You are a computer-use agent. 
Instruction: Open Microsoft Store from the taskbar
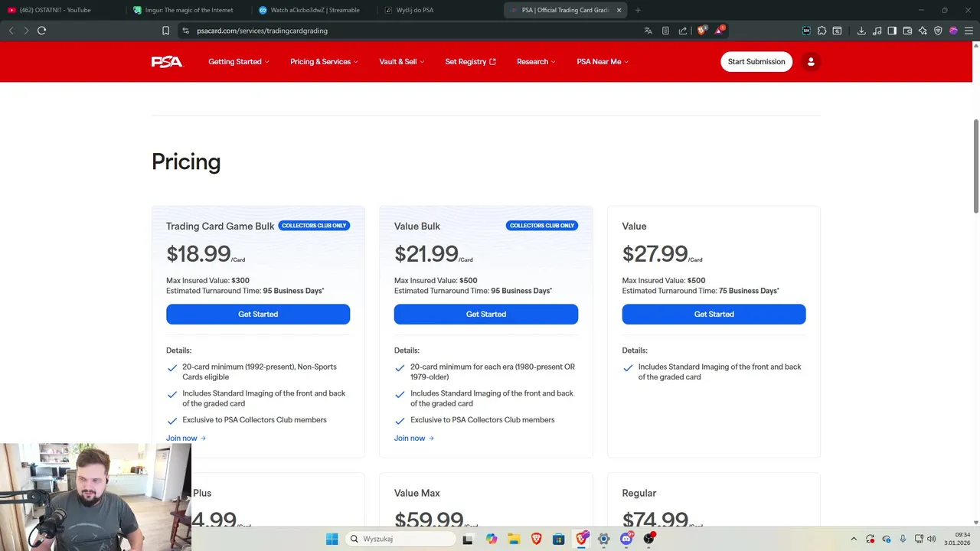point(559,539)
